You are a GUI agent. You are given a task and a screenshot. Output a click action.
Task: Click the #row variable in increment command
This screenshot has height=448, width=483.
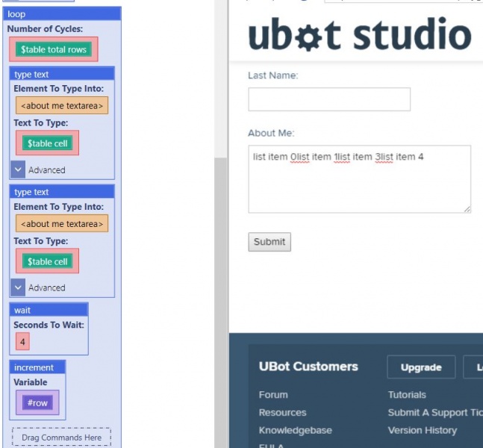pyautogui.click(x=37, y=402)
